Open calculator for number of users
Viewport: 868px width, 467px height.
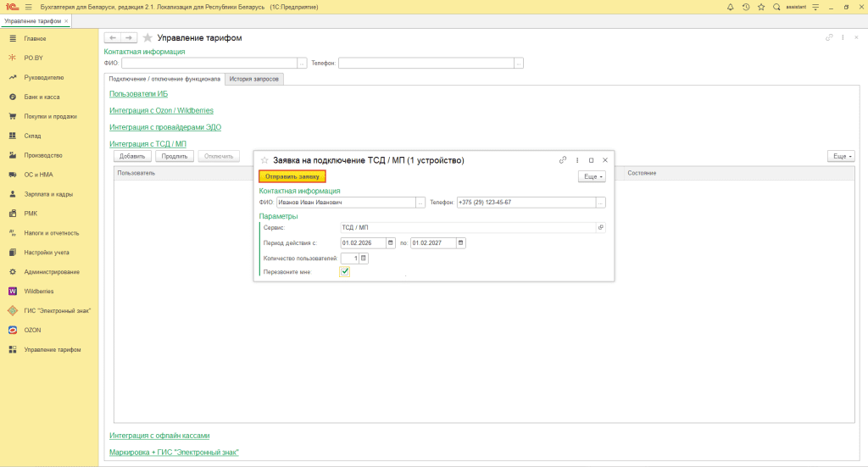(x=364, y=258)
